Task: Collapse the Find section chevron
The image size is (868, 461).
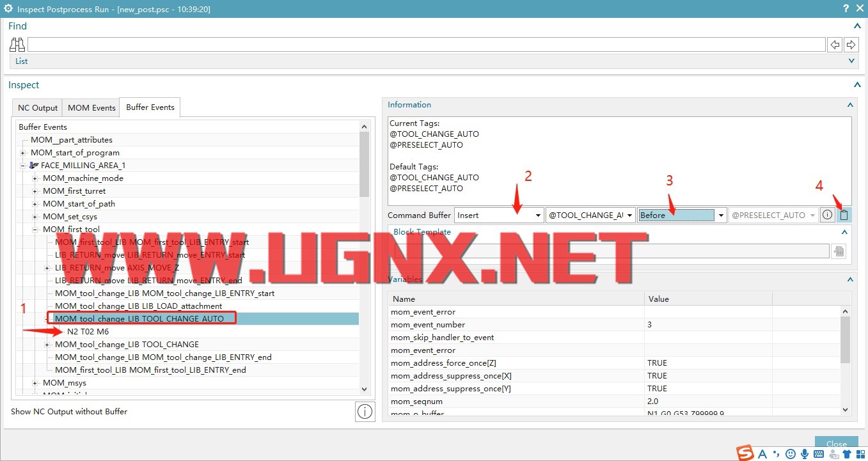Action: [857, 26]
